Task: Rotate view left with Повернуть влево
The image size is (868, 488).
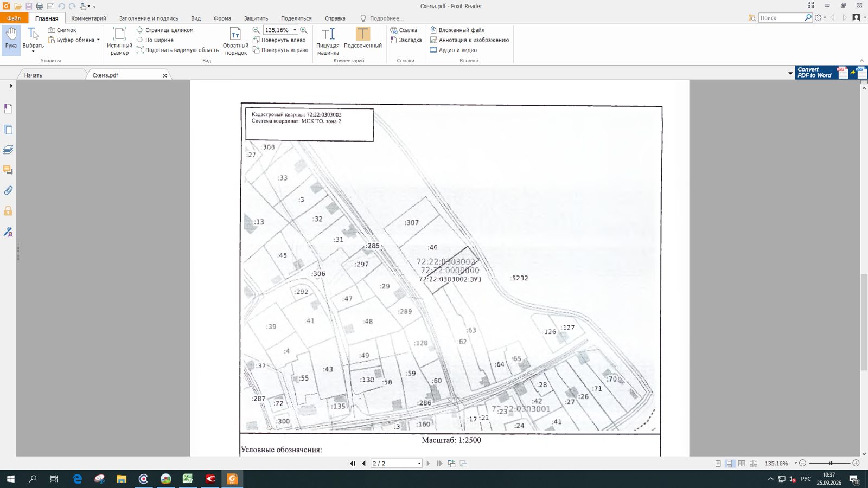Action: pyautogui.click(x=279, y=40)
